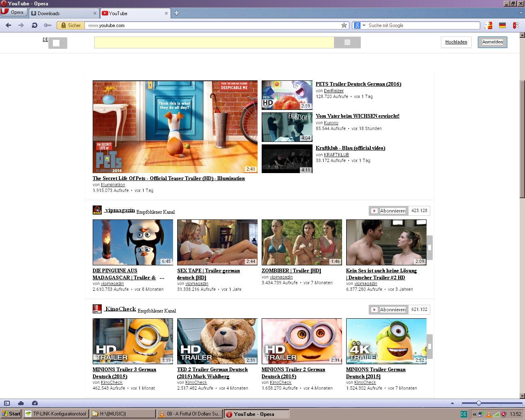Click the arrow left of the zoom slider
The image size is (525, 420).
(x=452, y=403)
